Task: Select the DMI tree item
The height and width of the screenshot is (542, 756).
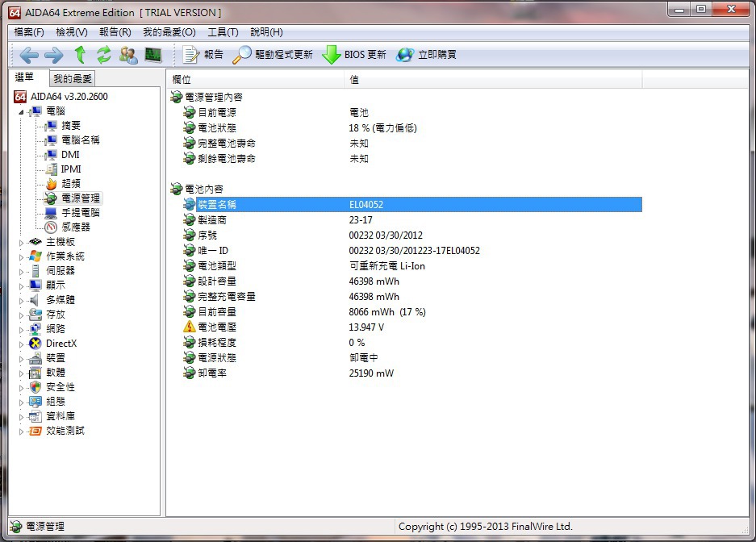Action: pos(70,155)
